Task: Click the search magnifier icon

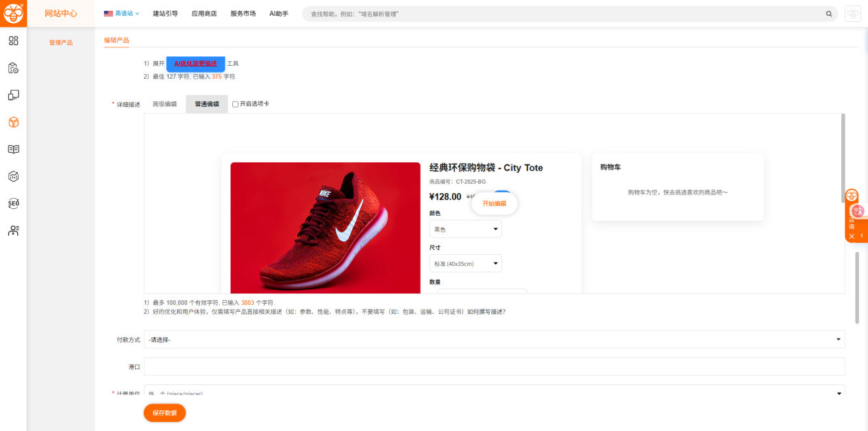Action: pos(829,14)
